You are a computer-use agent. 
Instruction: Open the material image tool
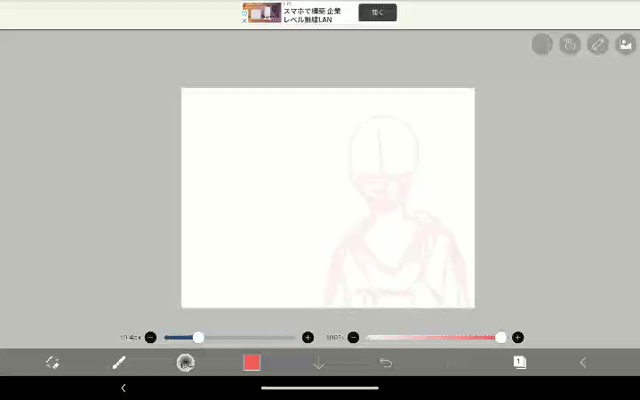tap(626, 44)
